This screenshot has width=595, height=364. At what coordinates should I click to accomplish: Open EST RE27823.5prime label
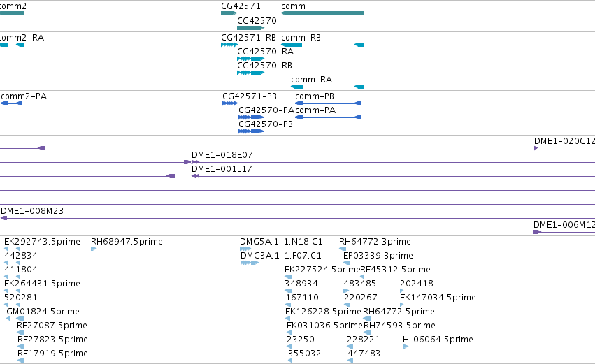(x=52, y=340)
